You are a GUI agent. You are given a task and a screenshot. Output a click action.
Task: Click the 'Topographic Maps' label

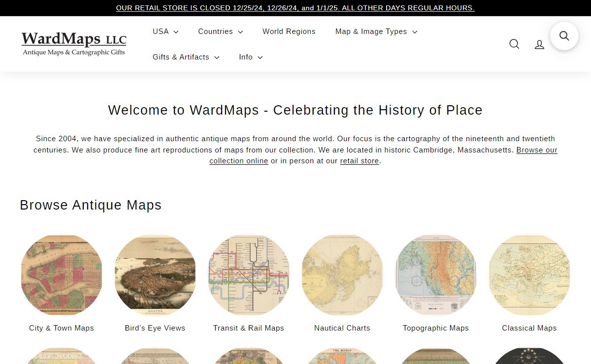point(436,328)
